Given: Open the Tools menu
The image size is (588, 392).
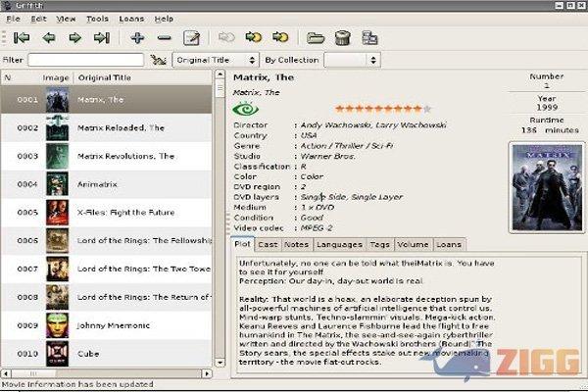Looking at the screenshot, I should tap(97, 19).
